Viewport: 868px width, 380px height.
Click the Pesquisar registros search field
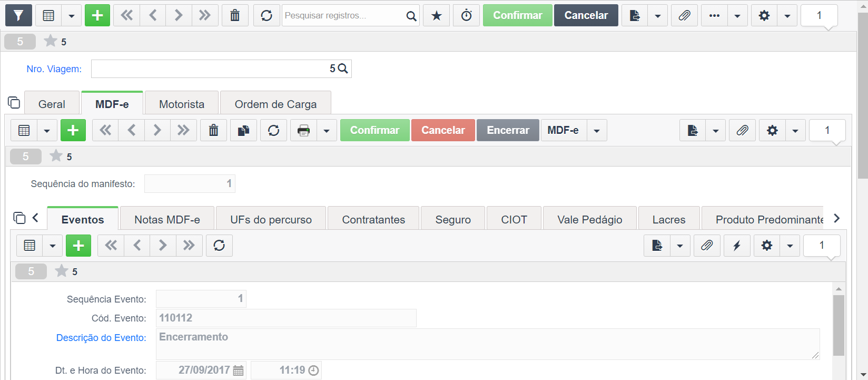(x=344, y=15)
